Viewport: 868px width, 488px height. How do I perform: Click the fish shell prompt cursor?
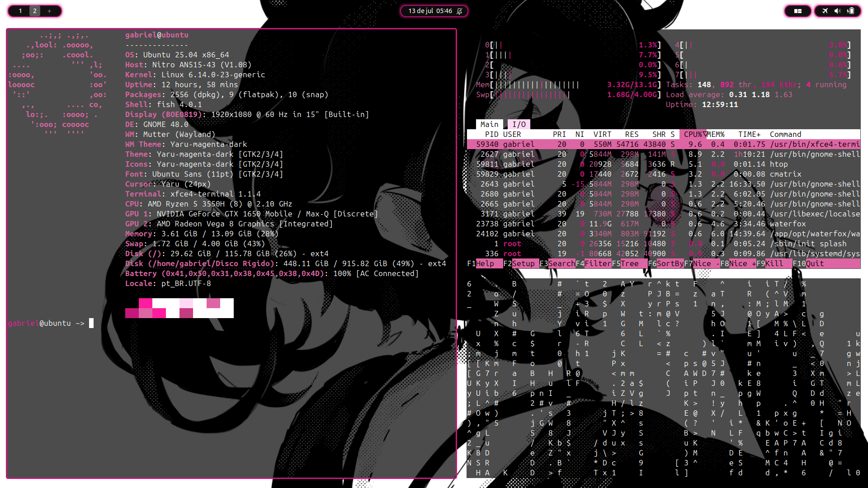91,323
